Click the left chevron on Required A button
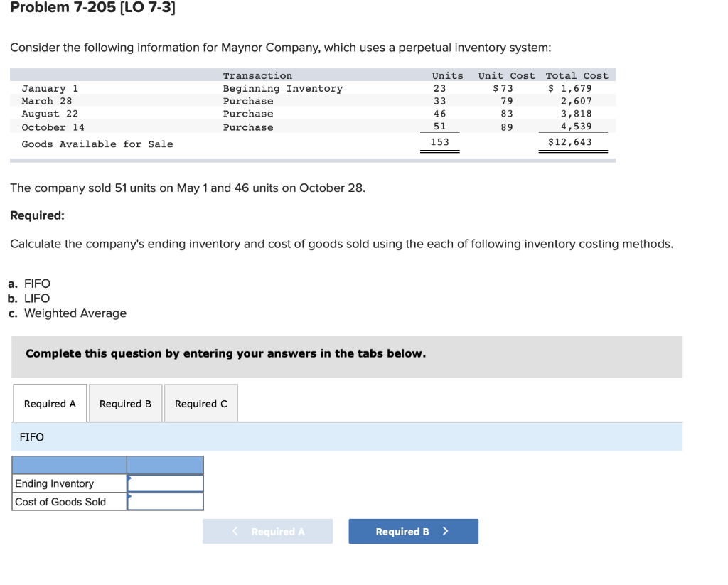Screen dimensions: 728x585 (235, 531)
